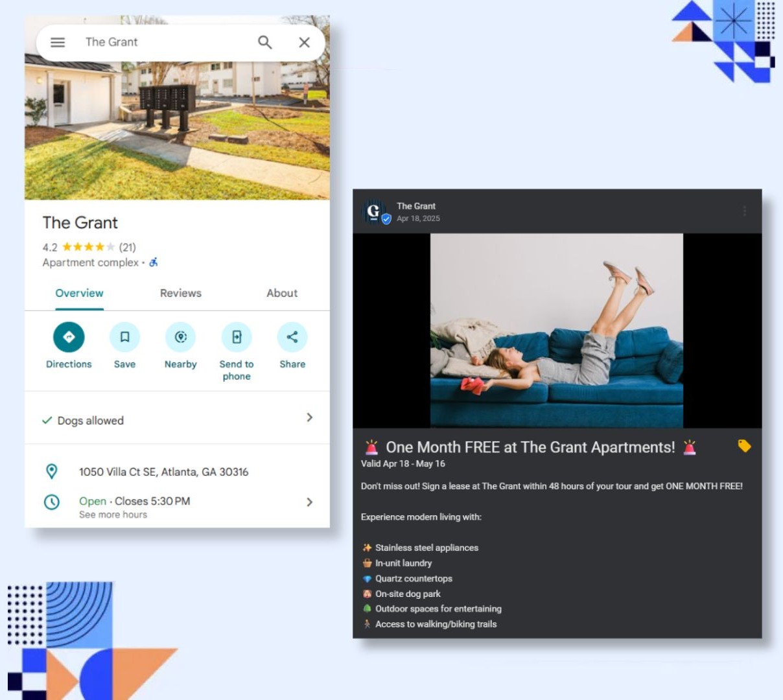Clear the search with the X icon

(304, 42)
